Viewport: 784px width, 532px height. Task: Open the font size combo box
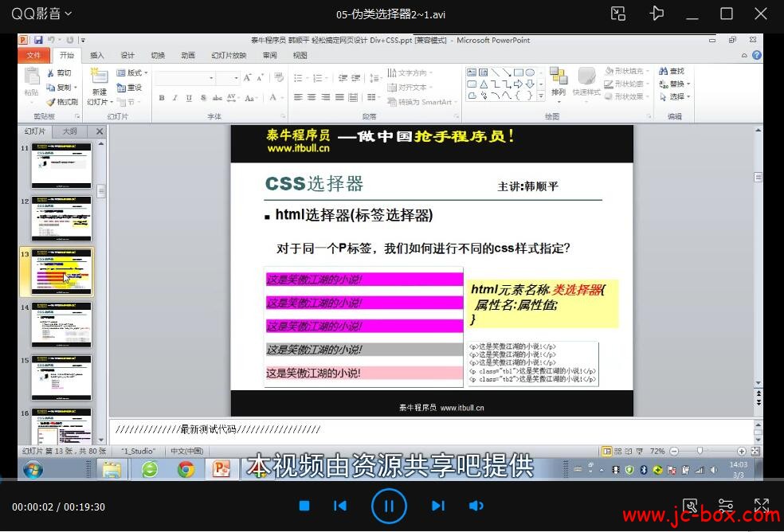point(229,78)
